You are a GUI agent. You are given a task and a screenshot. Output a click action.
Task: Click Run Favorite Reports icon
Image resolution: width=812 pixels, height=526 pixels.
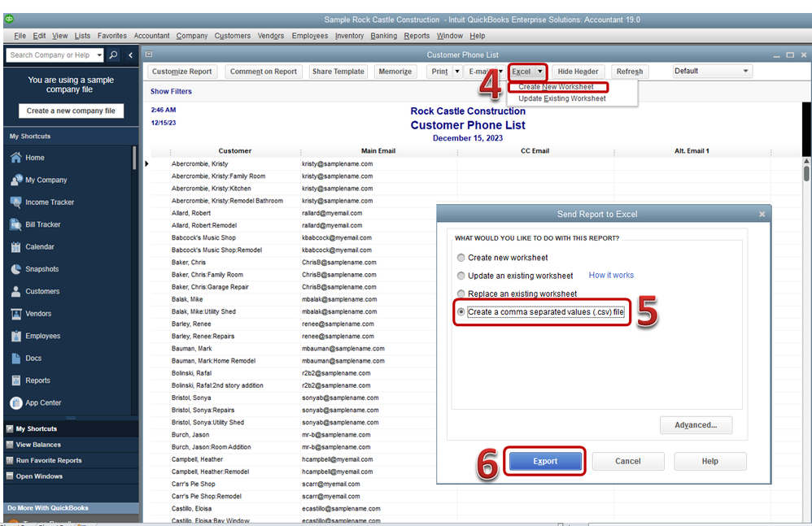click(9, 460)
